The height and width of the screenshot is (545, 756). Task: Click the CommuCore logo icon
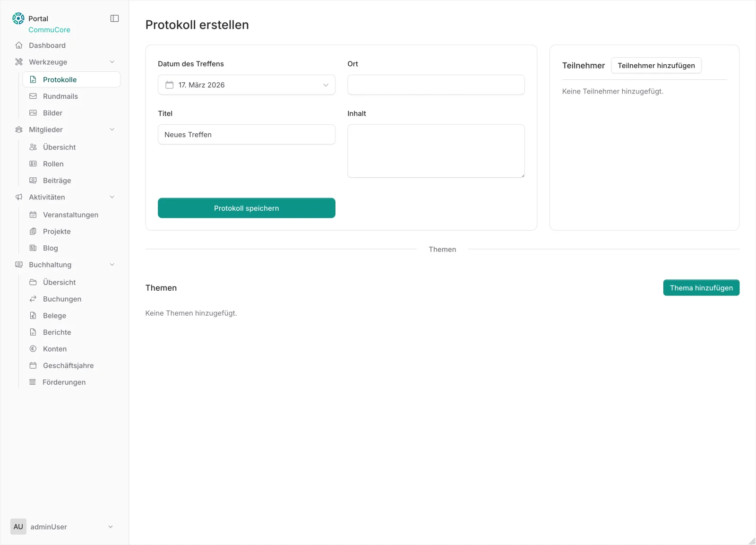pyautogui.click(x=18, y=18)
